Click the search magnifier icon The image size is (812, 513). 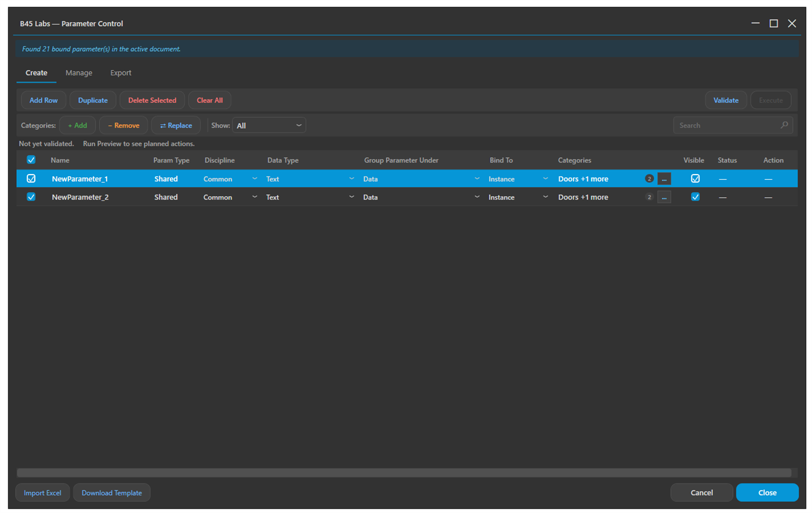point(784,125)
